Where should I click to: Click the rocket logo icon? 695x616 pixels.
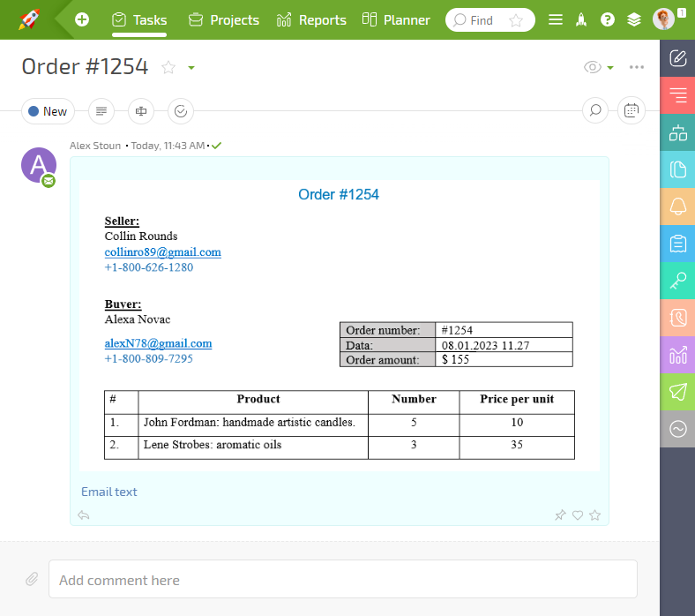point(29,19)
